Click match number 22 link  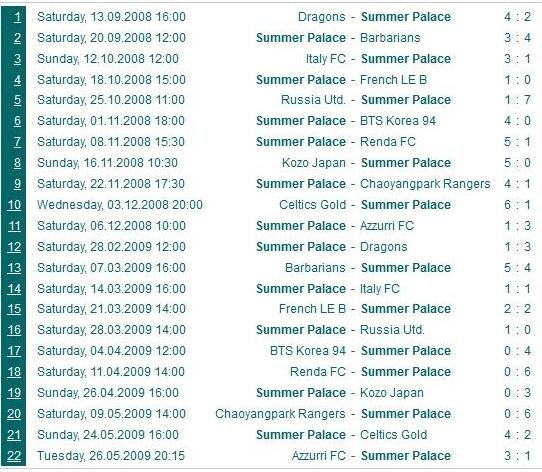point(14,456)
